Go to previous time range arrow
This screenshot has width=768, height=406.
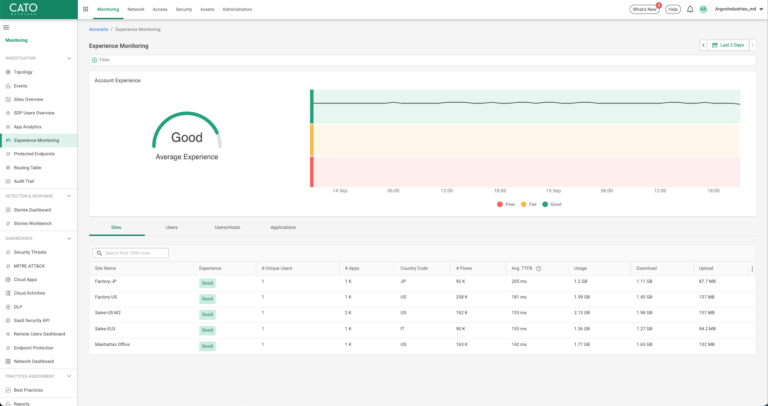704,45
